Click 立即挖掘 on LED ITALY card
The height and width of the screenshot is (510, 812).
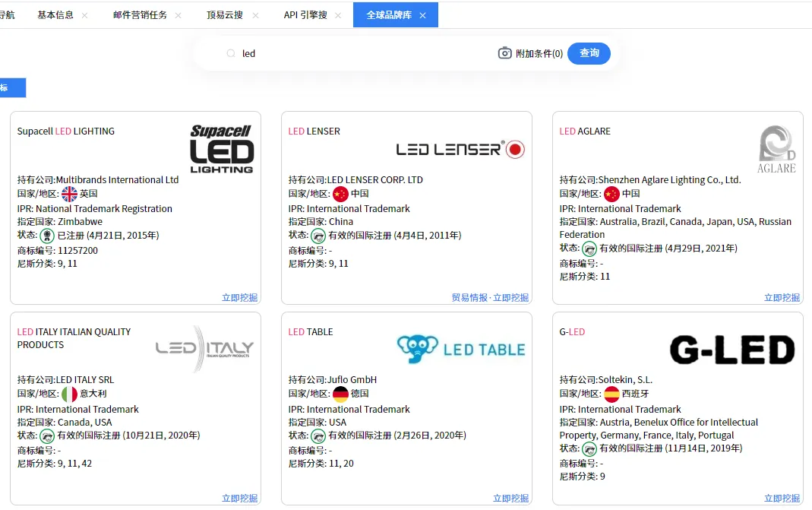click(x=240, y=498)
